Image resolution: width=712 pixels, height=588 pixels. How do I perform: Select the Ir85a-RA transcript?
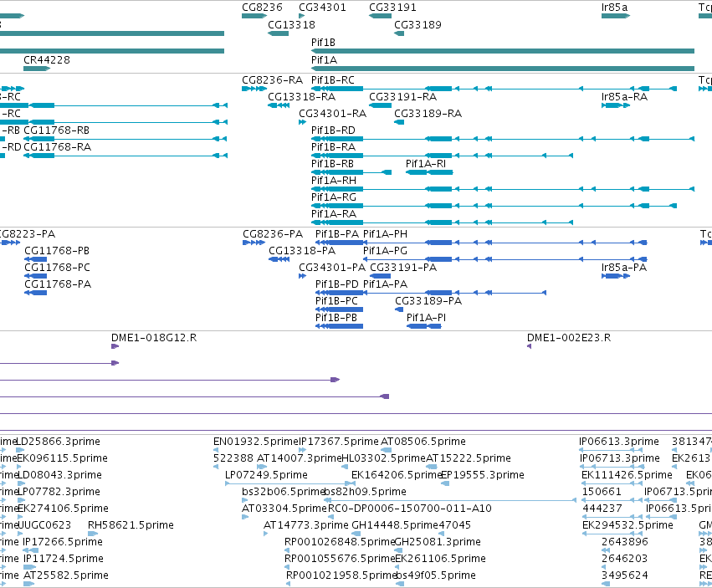click(x=616, y=105)
